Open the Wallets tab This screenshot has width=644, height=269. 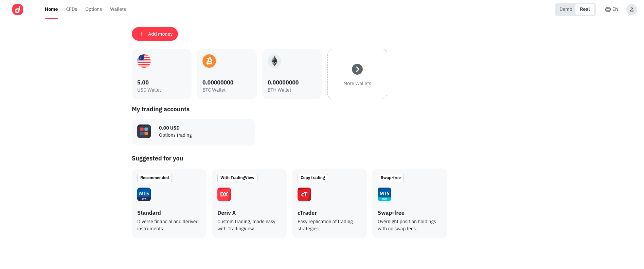coord(118,9)
